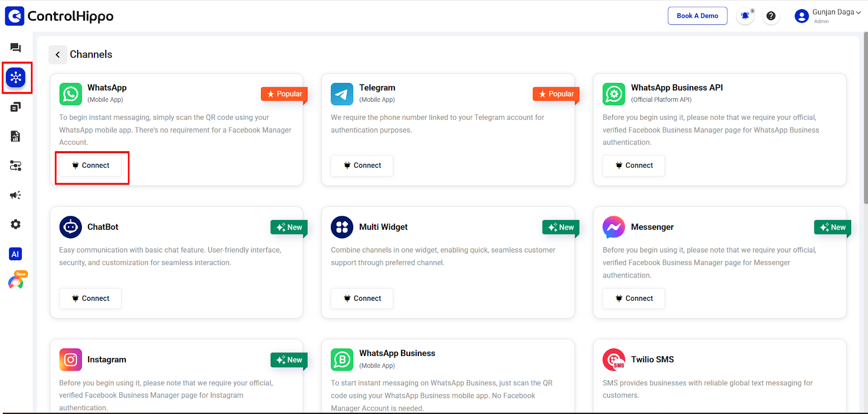Click the multicolor New-badged sidebar icon
The height and width of the screenshot is (414, 868).
point(16,282)
